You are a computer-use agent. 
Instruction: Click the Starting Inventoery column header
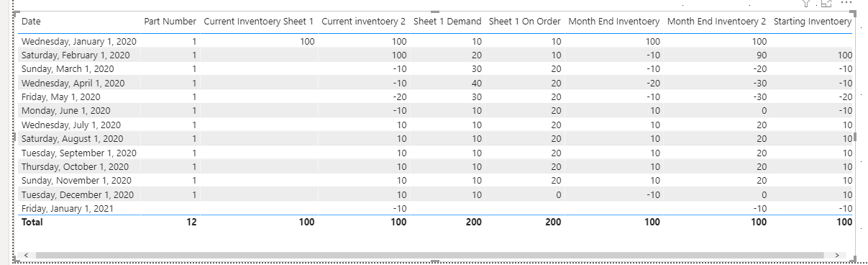coord(813,22)
